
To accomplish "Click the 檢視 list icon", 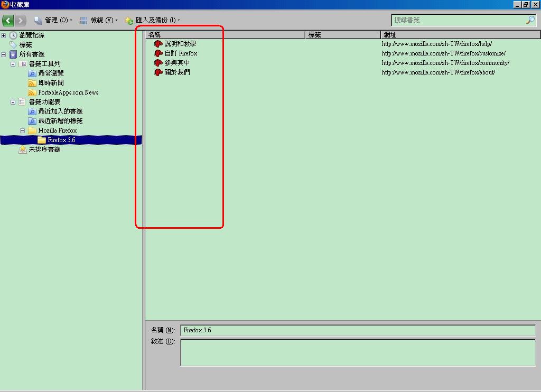I will (83, 21).
